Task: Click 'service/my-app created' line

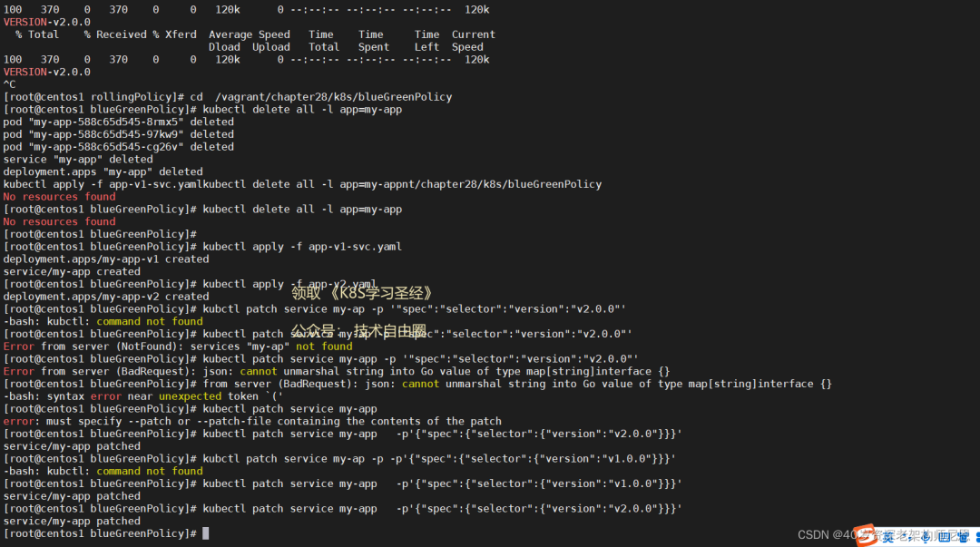Action: pyautogui.click(x=72, y=272)
